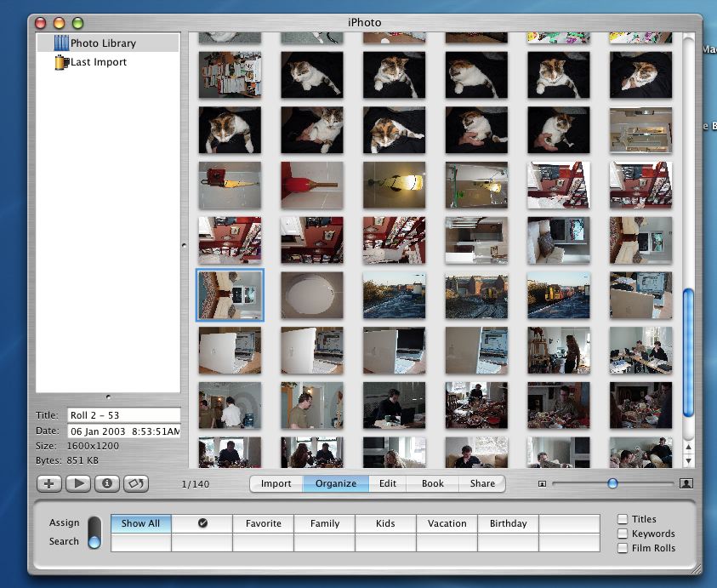Start slideshow with the play button

78,483
